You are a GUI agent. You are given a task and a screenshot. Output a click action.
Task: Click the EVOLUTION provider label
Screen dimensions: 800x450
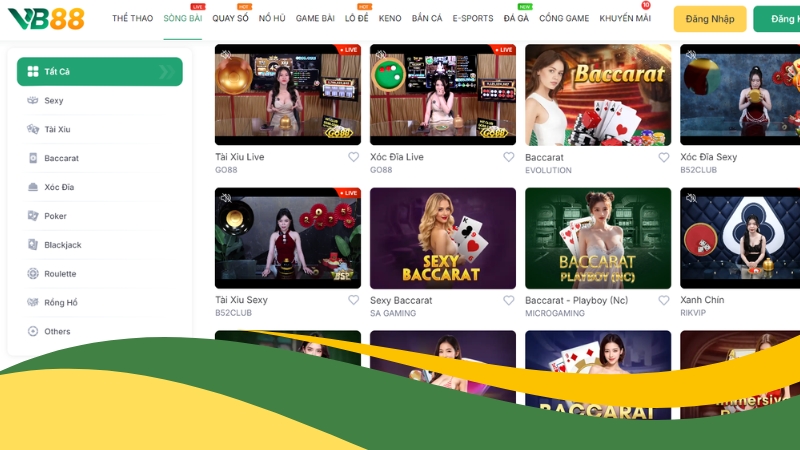point(548,170)
